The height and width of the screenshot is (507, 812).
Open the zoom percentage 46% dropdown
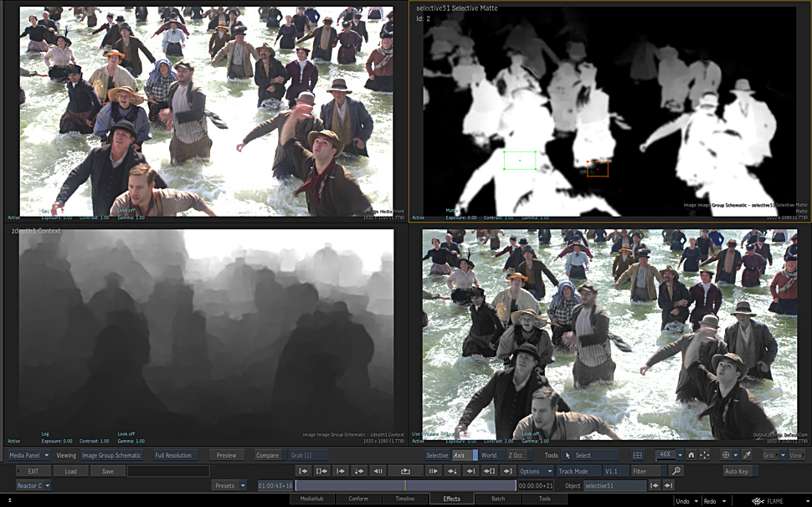669,455
